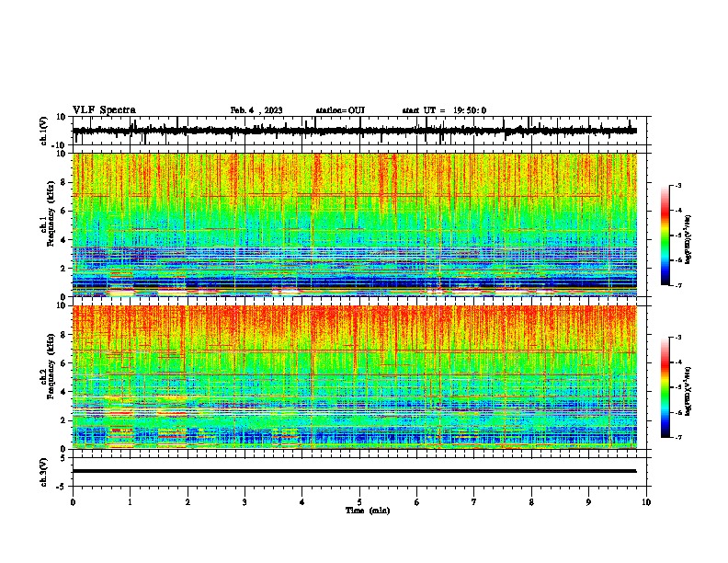Click tick label "7" on the Time axis
The width and height of the screenshot is (728, 563).
pyautogui.click(x=474, y=502)
